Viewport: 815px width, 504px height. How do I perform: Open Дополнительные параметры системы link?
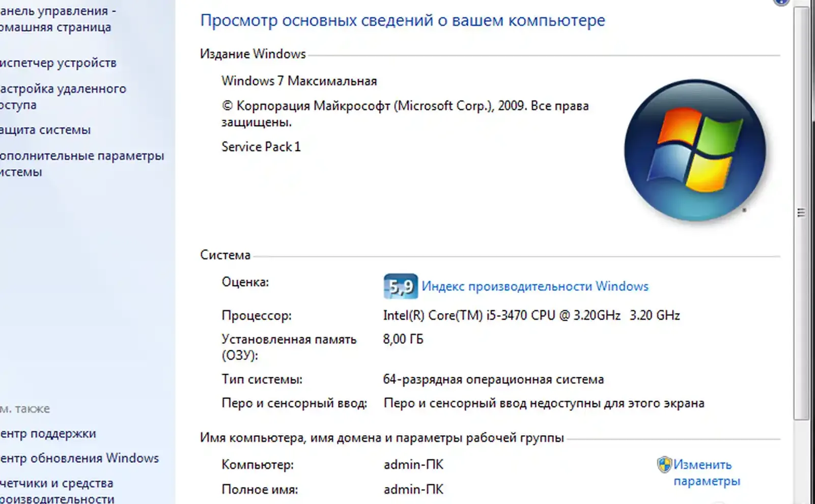81,163
